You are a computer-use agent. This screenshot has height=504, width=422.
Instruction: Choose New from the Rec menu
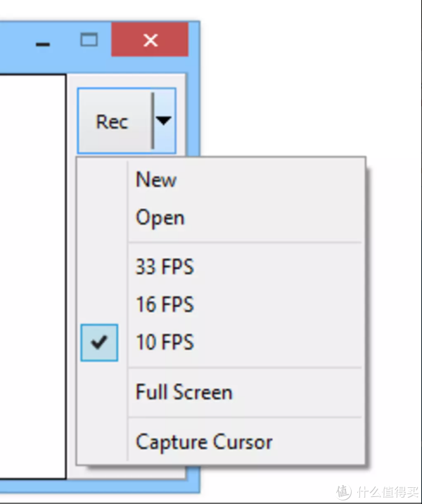coord(156,180)
